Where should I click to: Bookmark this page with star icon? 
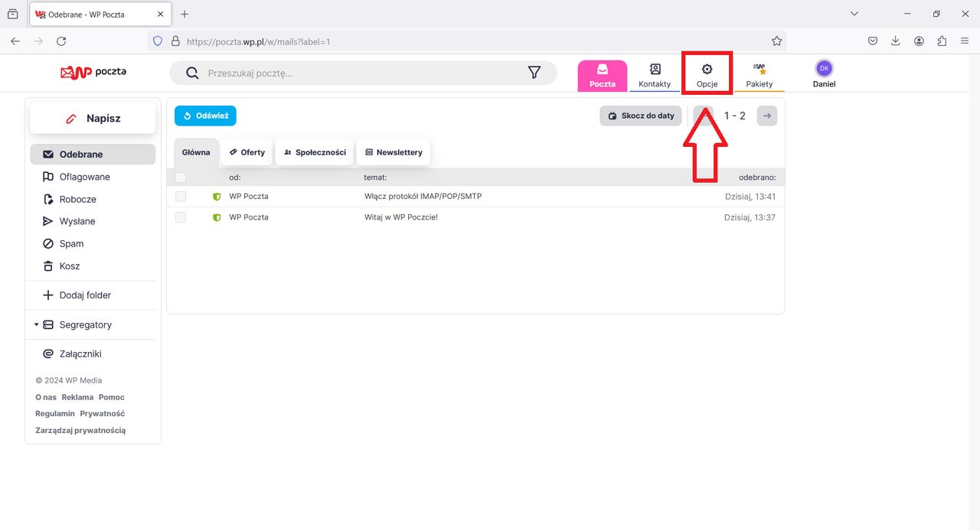pyautogui.click(x=776, y=41)
